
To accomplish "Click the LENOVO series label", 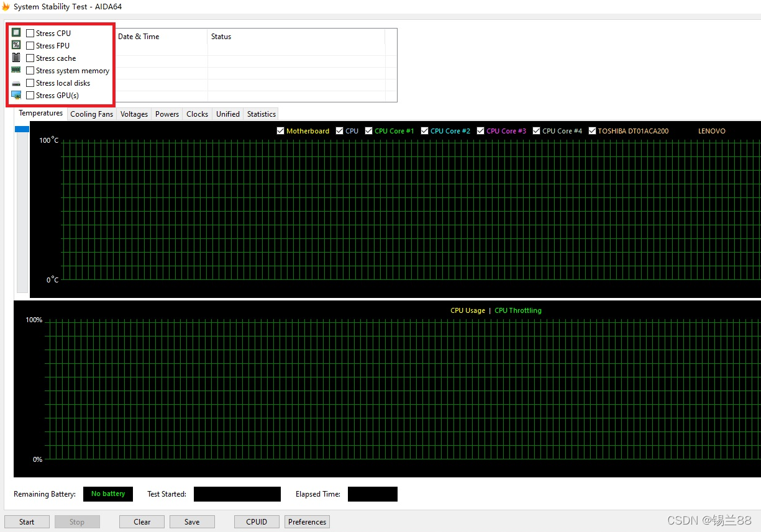I will tap(712, 131).
